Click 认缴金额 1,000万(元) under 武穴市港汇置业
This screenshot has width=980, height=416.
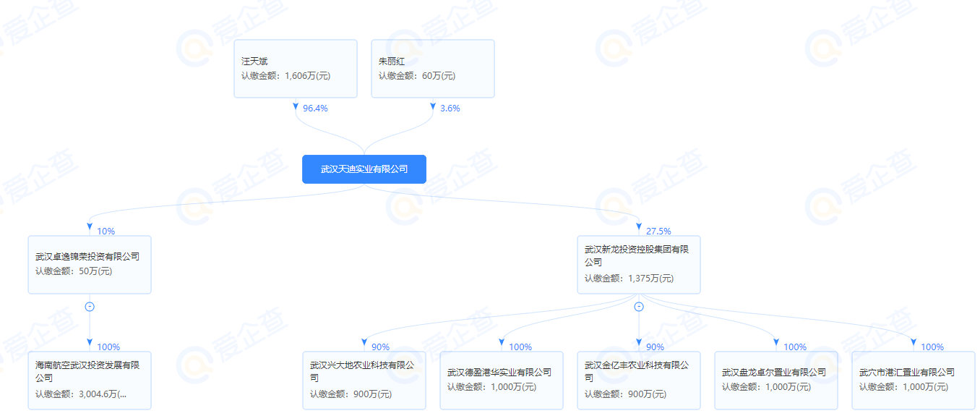(x=904, y=388)
